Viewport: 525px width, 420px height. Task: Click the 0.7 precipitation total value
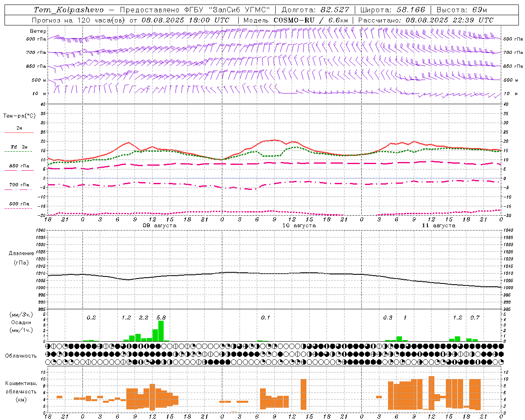click(475, 317)
